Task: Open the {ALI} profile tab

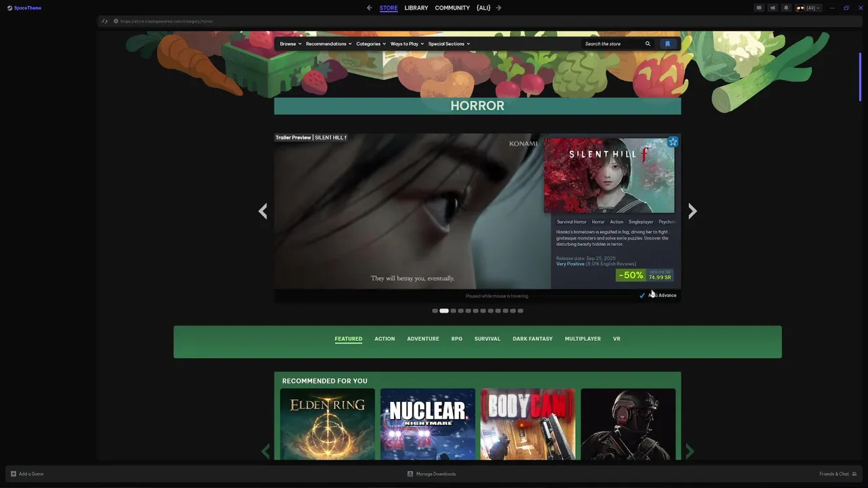Action: tap(484, 8)
